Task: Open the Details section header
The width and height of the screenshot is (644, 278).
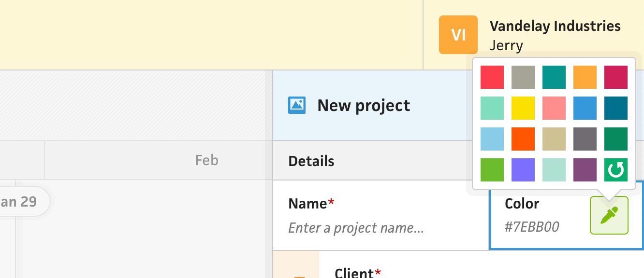Action: pyautogui.click(x=311, y=161)
